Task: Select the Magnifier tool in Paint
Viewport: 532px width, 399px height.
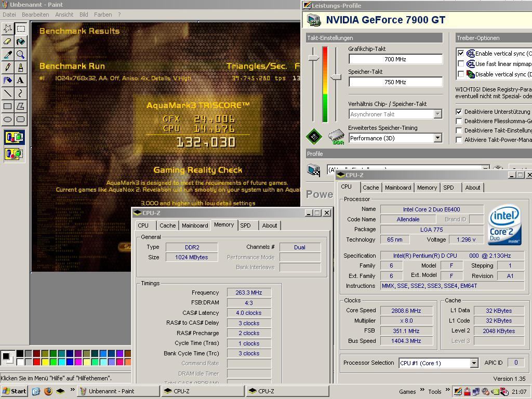Action: (21, 54)
